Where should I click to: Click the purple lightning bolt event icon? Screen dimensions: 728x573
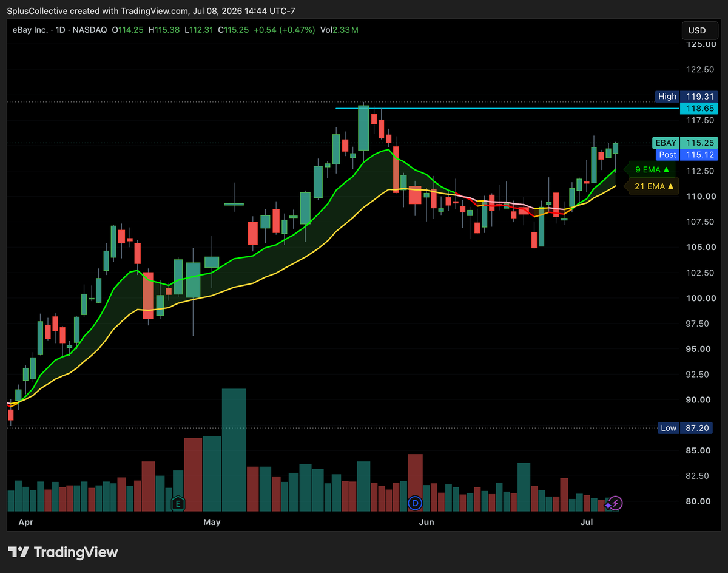coord(616,503)
